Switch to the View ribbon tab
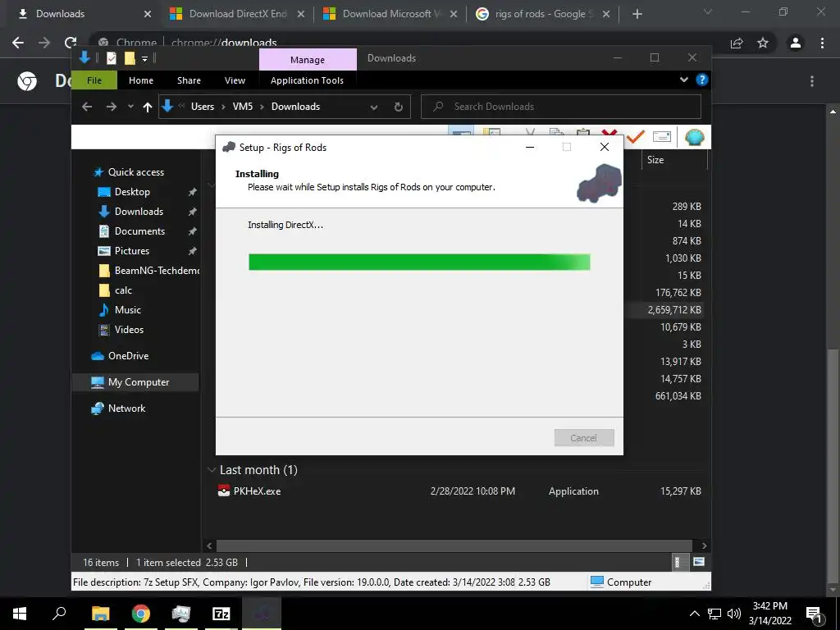 [235, 80]
